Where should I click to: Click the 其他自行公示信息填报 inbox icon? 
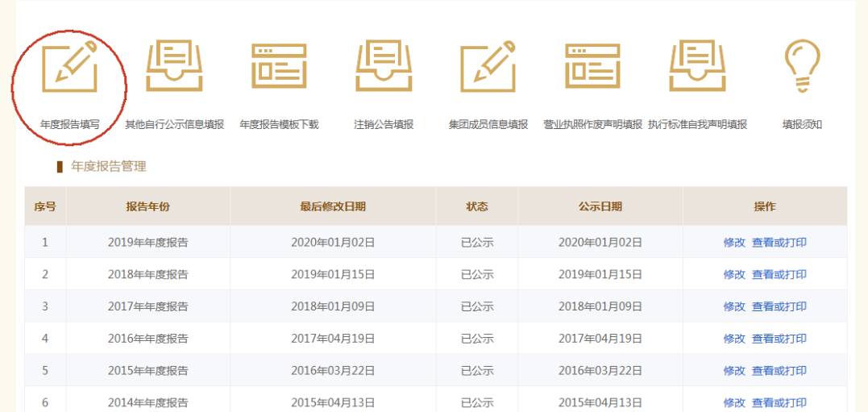174,66
